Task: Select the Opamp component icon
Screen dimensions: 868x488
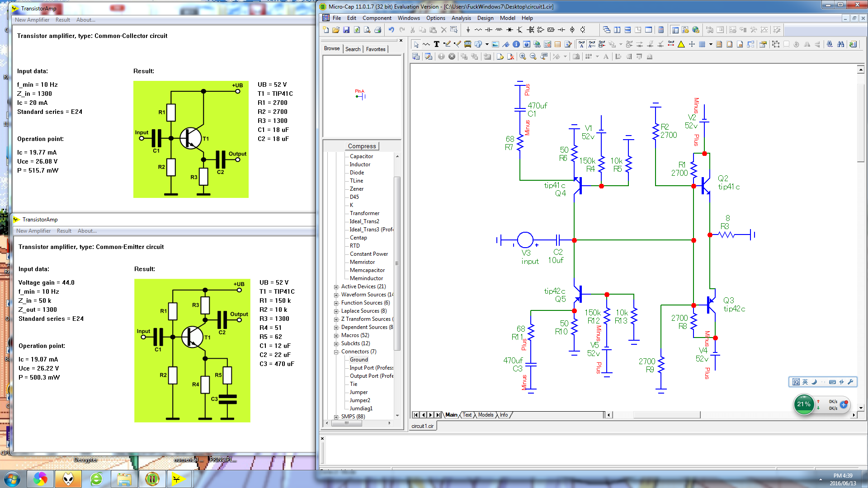Action: [x=540, y=30]
